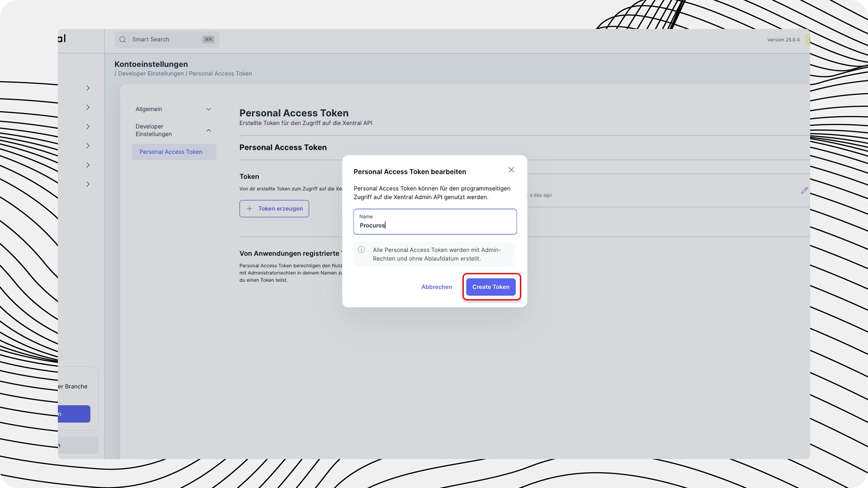868x488 pixels.
Task: Click the 'a day ago' timestamp
Action: point(541,195)
